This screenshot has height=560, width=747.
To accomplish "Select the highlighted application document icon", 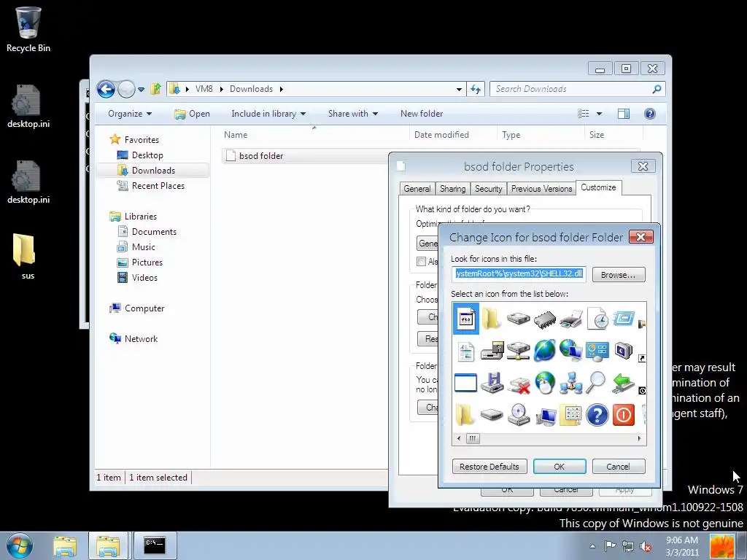I will coord(466,319).
